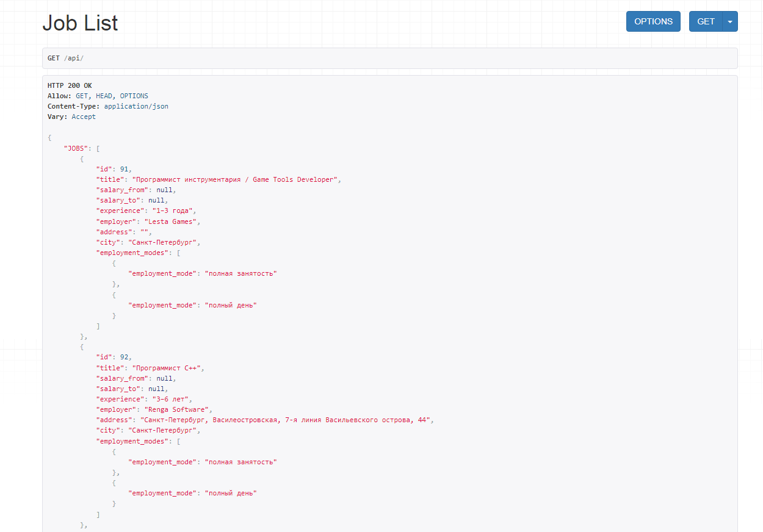The height and width of the screenshot is (532, 763).
Task: Click the employer value 'Renga Software'
Action: click(x=178, y=409)
